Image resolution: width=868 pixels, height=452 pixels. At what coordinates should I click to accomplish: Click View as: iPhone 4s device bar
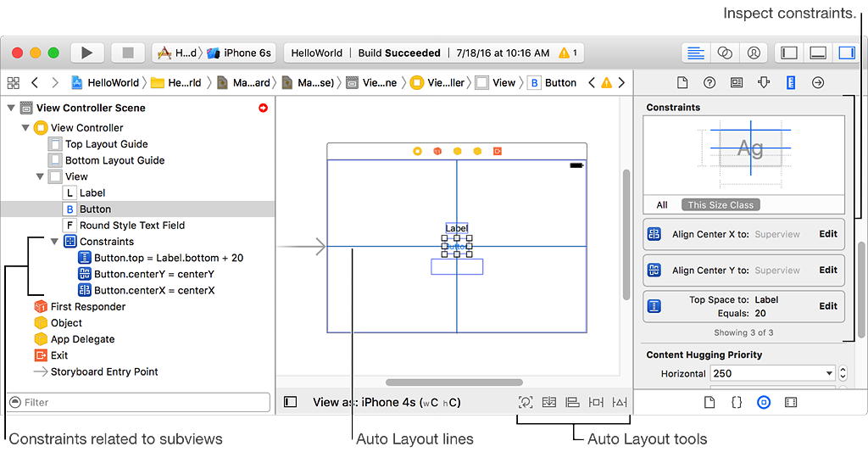point(387,403)
